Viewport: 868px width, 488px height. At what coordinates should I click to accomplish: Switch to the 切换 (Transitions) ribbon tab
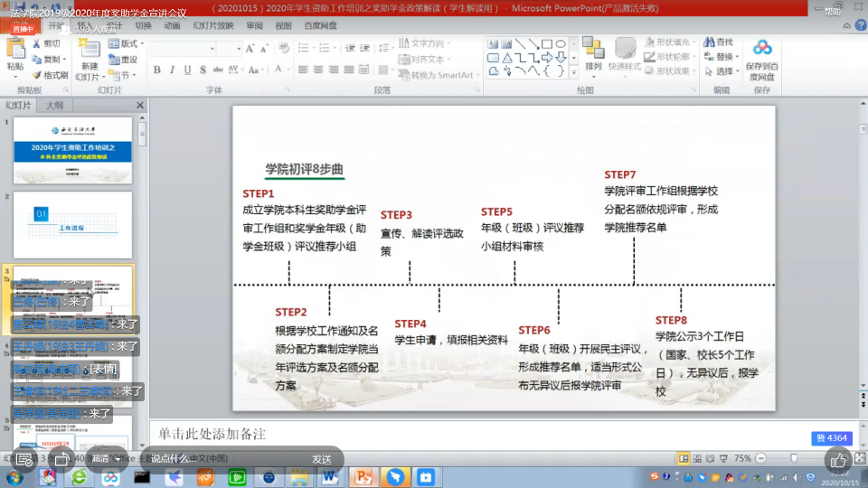(144, 25)
